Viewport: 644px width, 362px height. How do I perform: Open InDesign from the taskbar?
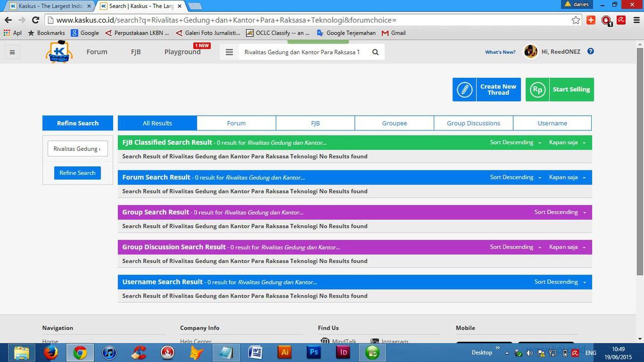click(343, 352)
